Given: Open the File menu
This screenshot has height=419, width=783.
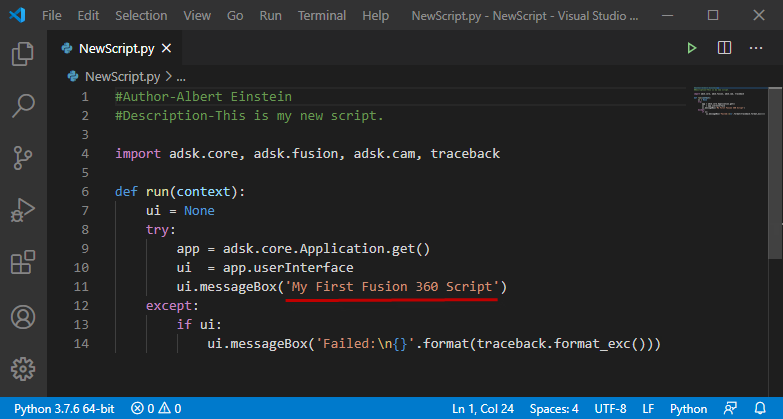Looking at the screenshot, I should [52, 15].
